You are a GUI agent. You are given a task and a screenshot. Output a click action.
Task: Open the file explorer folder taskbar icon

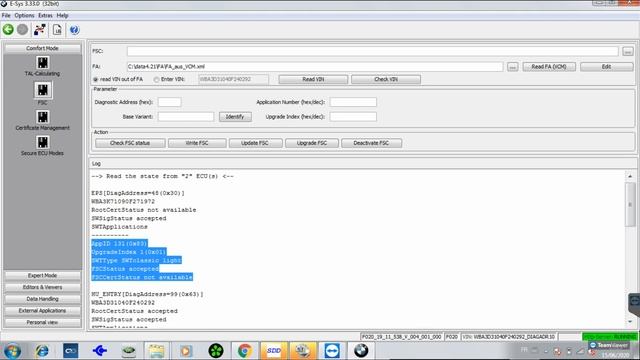(x=156, y=351)
